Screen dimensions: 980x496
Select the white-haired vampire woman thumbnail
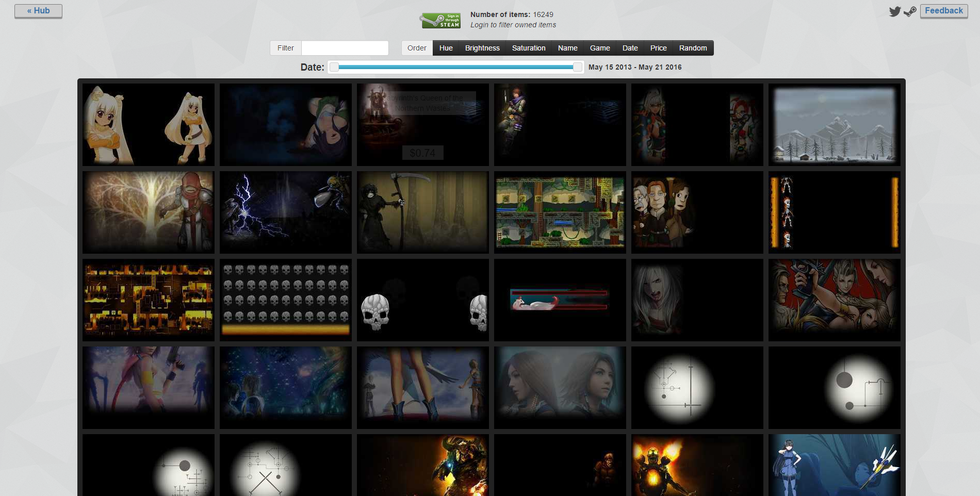697,300
